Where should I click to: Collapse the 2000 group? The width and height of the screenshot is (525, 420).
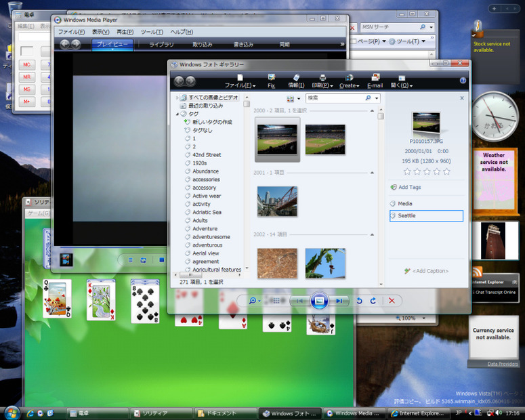372,110
